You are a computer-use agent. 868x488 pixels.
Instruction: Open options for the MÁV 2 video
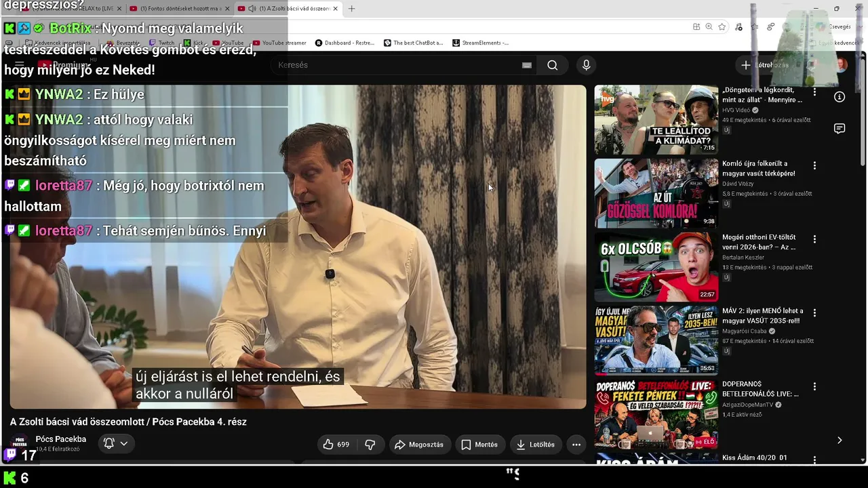tap(814, 313)
